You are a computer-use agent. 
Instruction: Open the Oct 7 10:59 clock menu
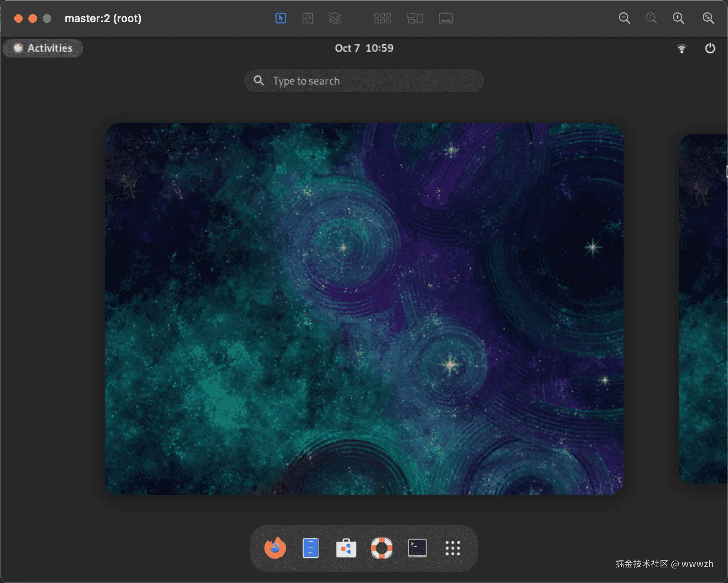coord(364,48)
